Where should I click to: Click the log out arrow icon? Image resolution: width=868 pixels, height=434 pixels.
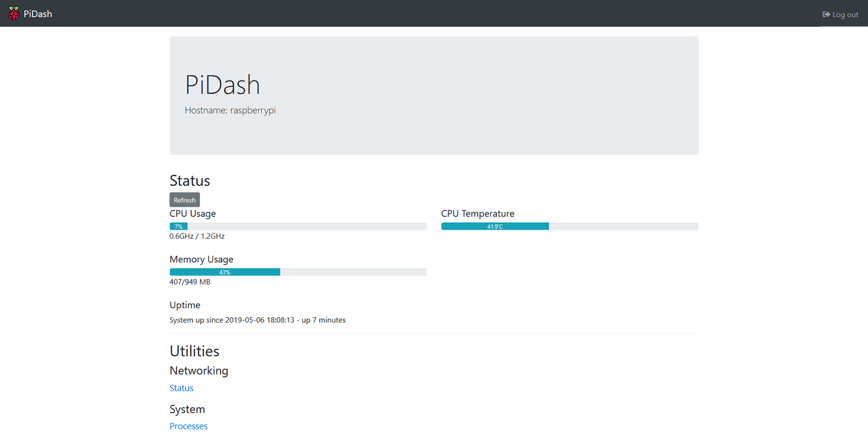click(x=826, y=14)
